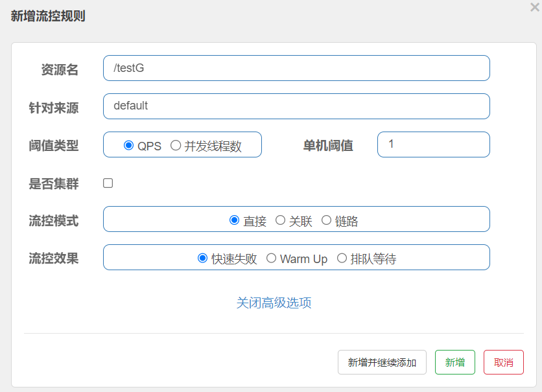Screen dimensions: 542x392
Task: Click the red 取消 button
Action: tap(504, 362)
